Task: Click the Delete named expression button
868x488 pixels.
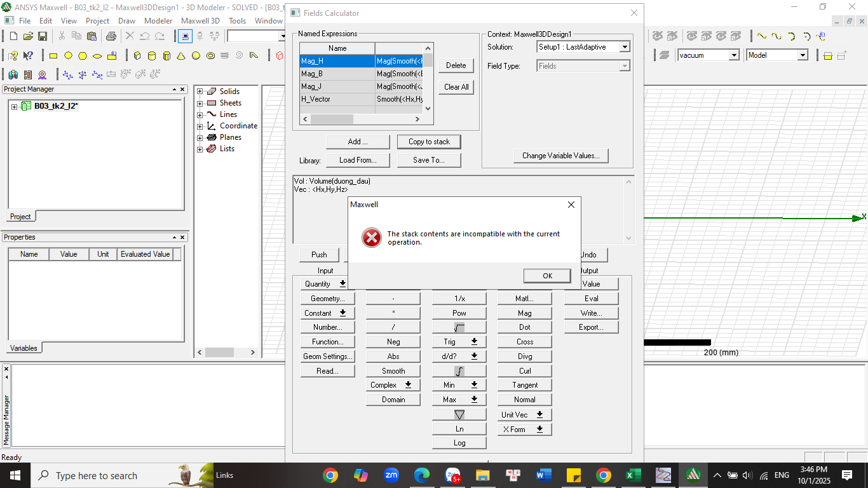Action: [x=456, y=65]
